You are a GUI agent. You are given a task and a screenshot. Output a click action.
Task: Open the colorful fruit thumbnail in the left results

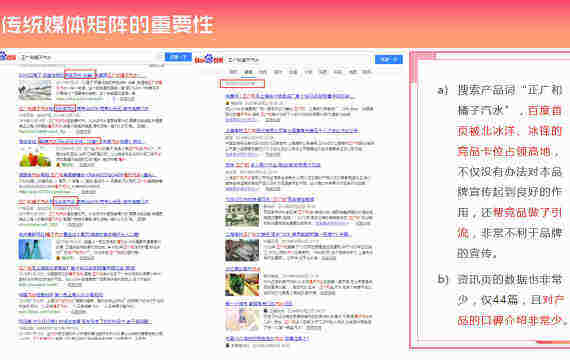coord(35,157)
